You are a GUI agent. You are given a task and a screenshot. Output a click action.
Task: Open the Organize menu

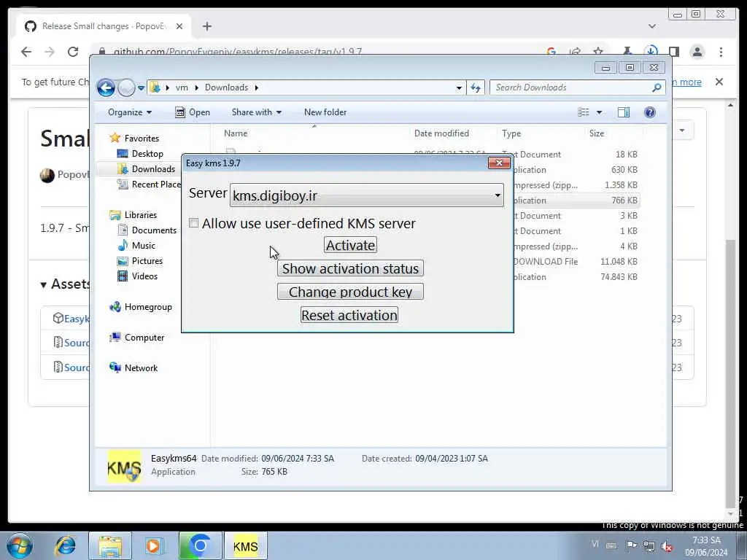click(130, 112)
